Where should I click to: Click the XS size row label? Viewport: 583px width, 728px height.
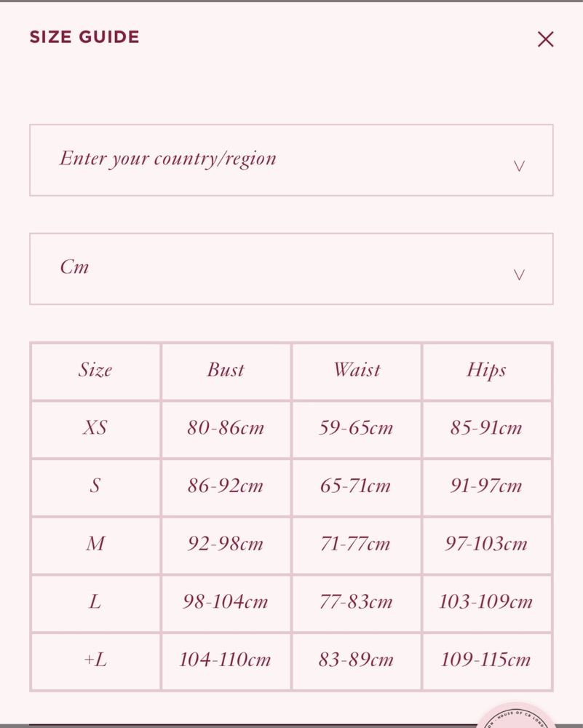[x=95, y=428]
